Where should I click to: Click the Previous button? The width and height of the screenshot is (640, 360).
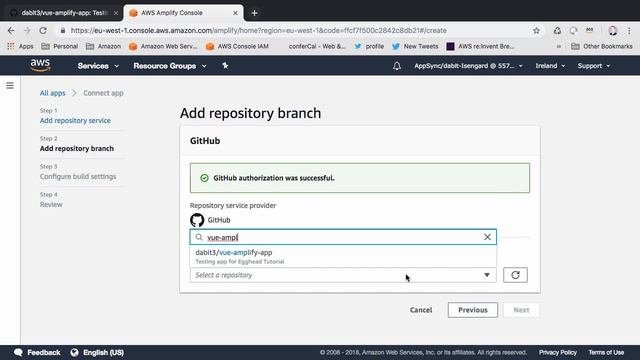pyautogui.click(x=473, y=310)
